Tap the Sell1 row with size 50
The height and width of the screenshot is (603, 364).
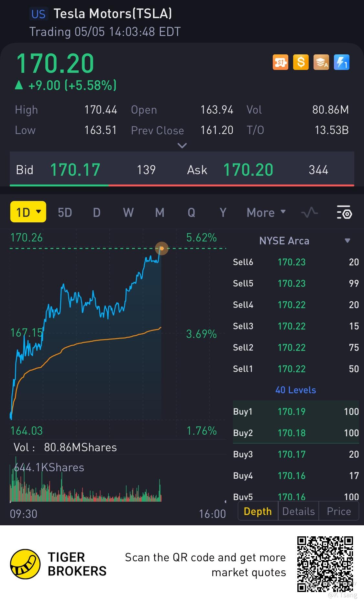(x=296, y=369)
